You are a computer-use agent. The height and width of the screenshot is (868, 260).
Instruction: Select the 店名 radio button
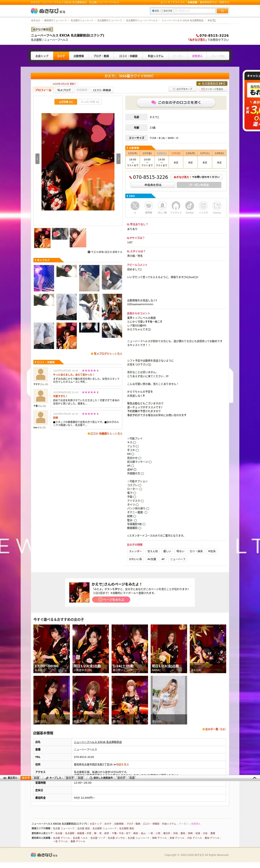pyautogui.click(x=153, y=11)
